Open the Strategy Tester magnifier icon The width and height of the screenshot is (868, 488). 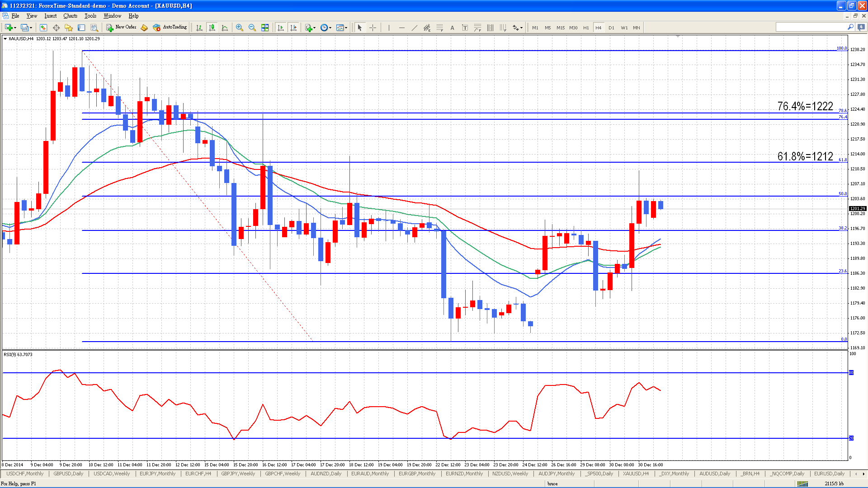[x=94, y=28]
